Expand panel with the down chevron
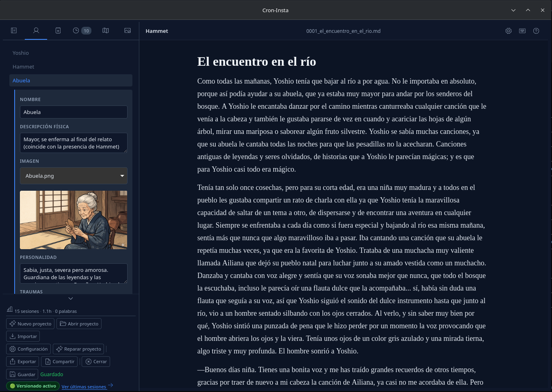Image resolution: width=552 pixels, height=392 pixels. click(71, 298)
